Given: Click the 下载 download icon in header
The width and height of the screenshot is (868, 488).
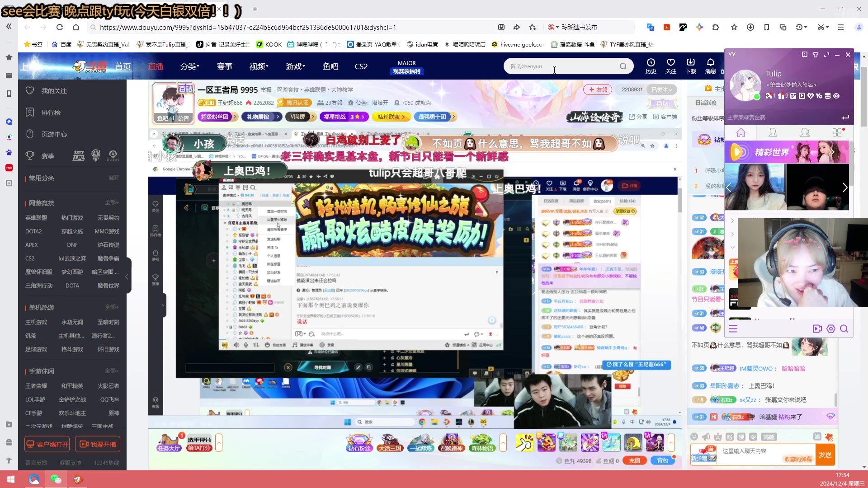Looking at the screenshot, I should [690, 66].
